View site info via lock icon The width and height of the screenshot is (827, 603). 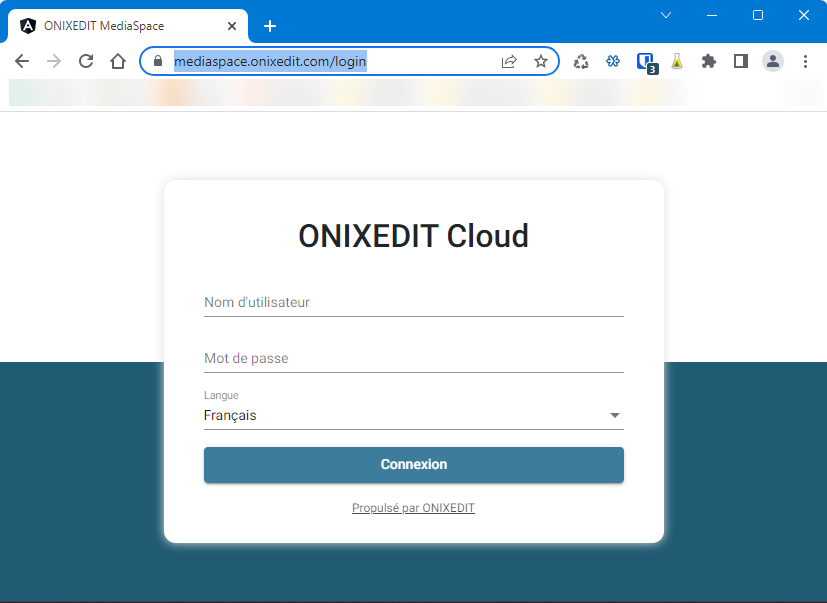click(158, 61)
